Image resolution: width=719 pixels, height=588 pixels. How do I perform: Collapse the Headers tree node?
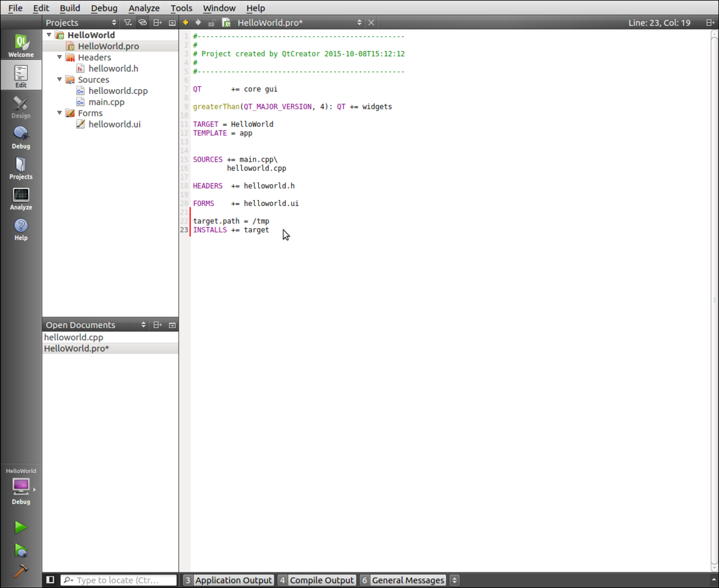pyautogui.click(x=59, y=57)
